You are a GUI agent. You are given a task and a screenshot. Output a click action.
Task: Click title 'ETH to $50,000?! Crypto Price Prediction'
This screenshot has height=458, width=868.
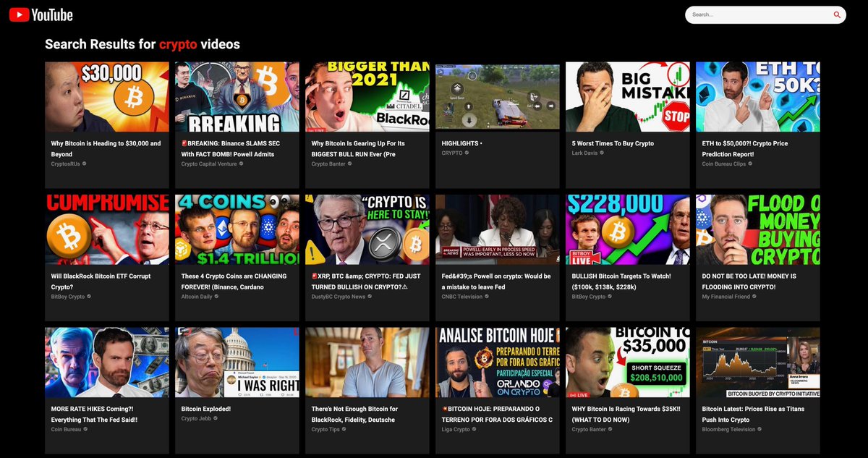pyautogui.click(x=745, y=148)
